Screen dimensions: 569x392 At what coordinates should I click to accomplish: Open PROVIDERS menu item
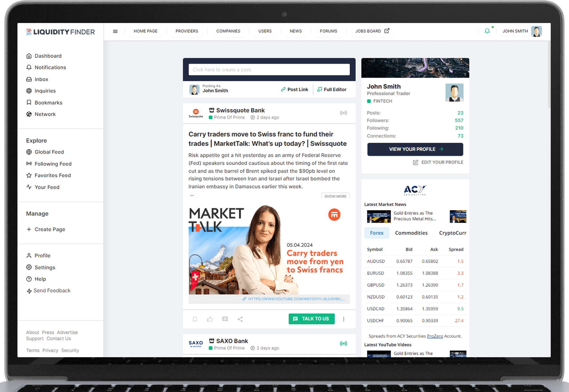[x=187, y=31]
